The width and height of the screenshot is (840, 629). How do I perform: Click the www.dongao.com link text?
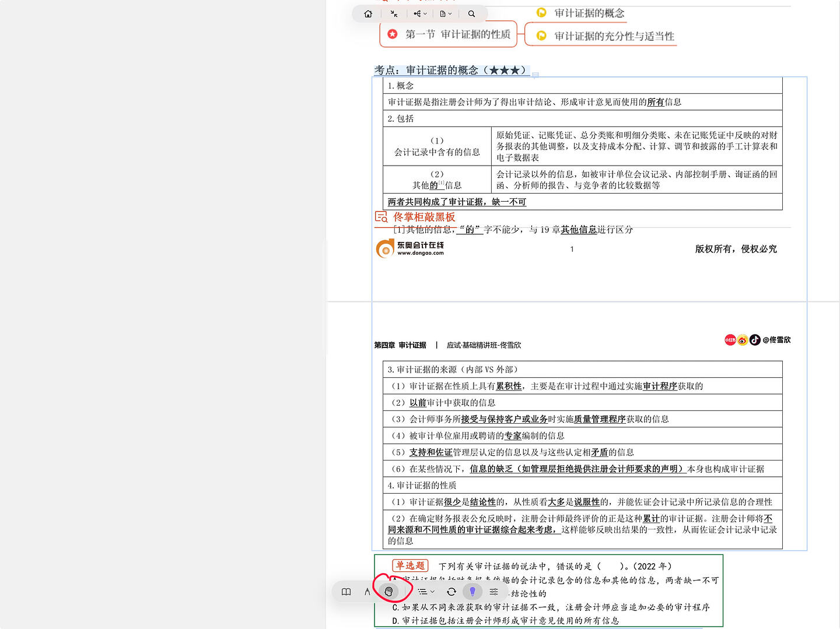[x=421, y=253]
